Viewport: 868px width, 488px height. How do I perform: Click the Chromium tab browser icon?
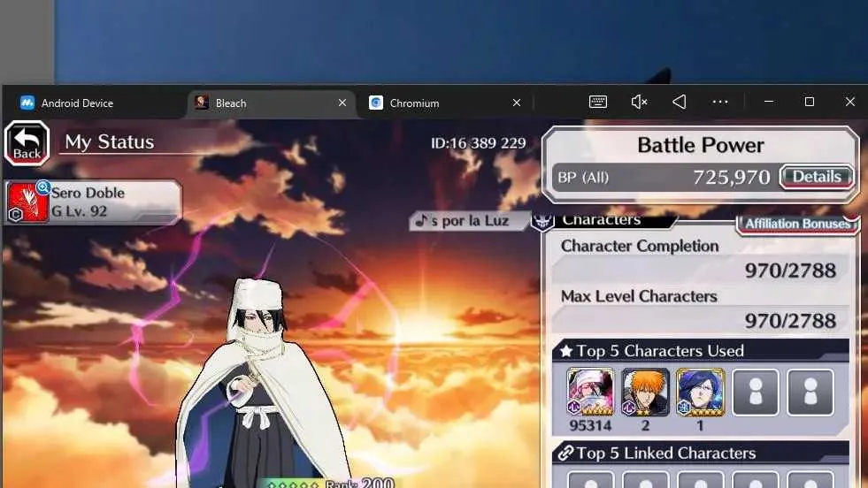point(376,103)
